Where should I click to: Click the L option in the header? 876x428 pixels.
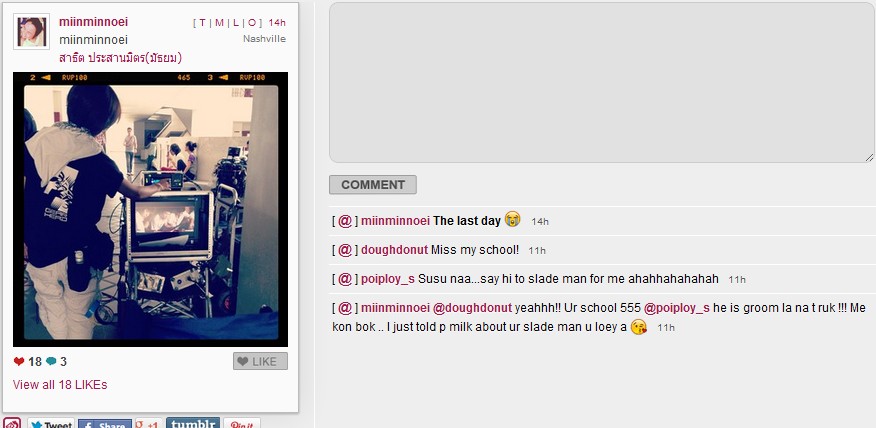236,23
